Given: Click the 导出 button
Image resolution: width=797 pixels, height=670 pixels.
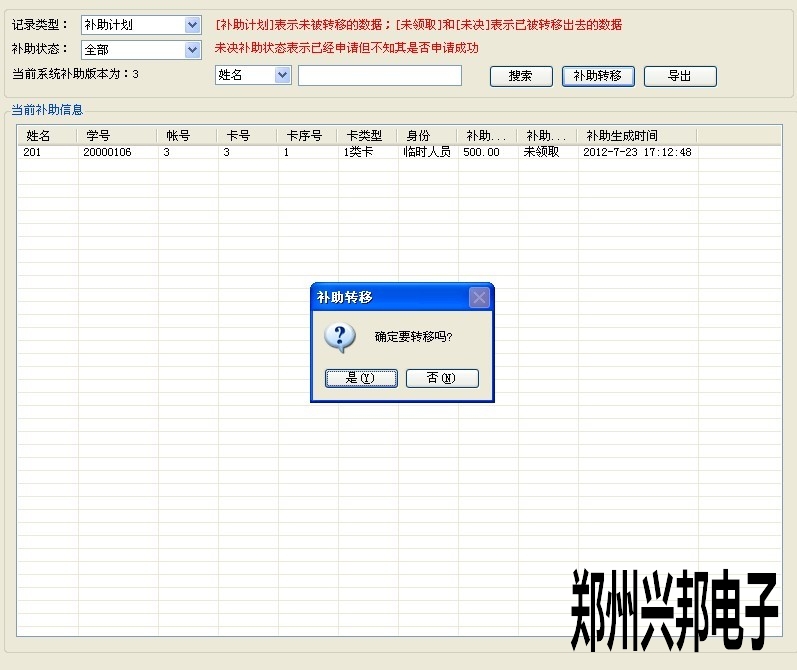Looking at the screenshot, I should [x=680, y=76].
